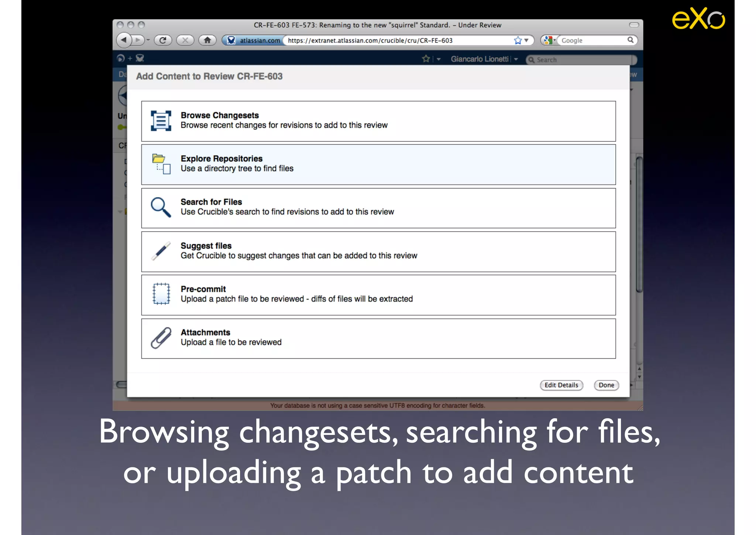Image resolution: width=756 pixels, height=535 pixels.
Task: Click the Google search magnifier icon
Action: (x=630, y=40)
